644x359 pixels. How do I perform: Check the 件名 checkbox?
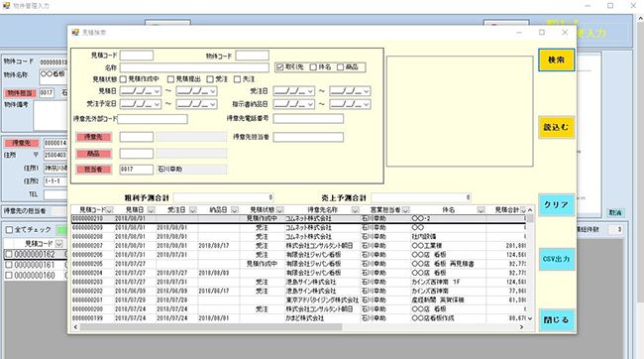(313, 67)
